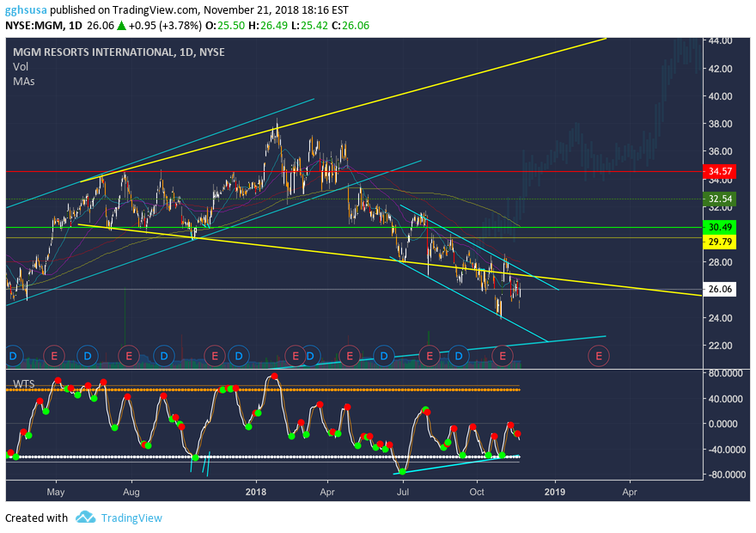Click the bright green 30.49 price label
This screenshot has height=533, width=756.
[x=720, y=227]
